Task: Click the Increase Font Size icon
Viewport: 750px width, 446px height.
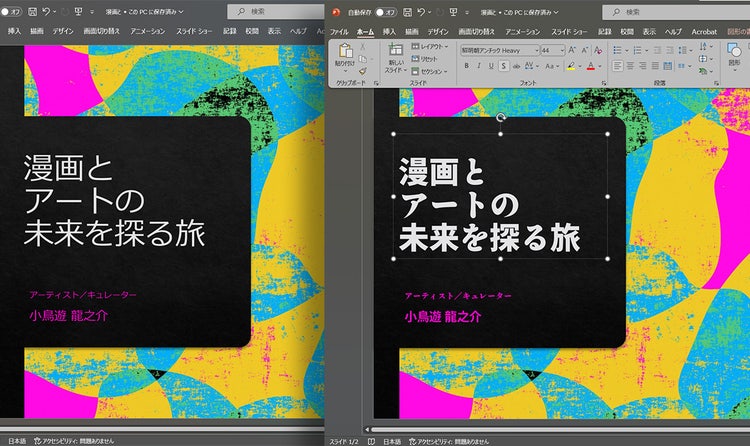Action: (572, 50)
